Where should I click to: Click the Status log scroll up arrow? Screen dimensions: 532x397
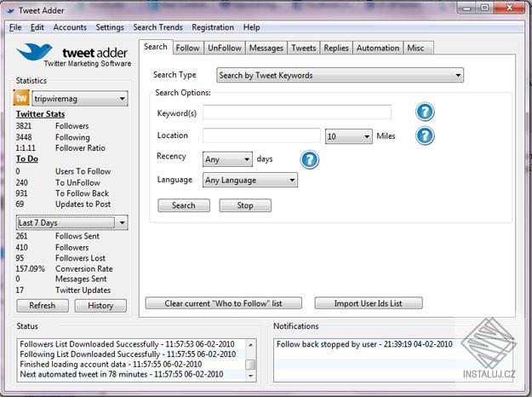tap(251, 345)
